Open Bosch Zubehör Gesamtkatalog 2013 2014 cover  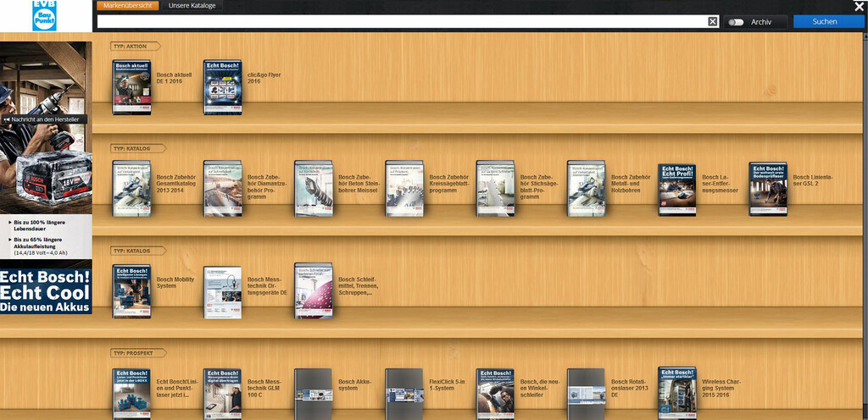point(131,189)
